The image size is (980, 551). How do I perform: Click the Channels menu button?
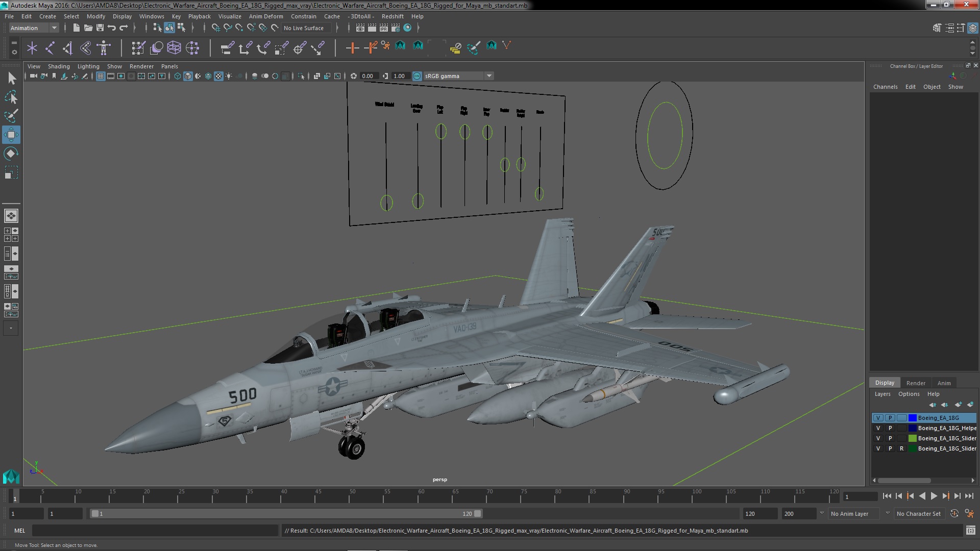tap(885, 87)
